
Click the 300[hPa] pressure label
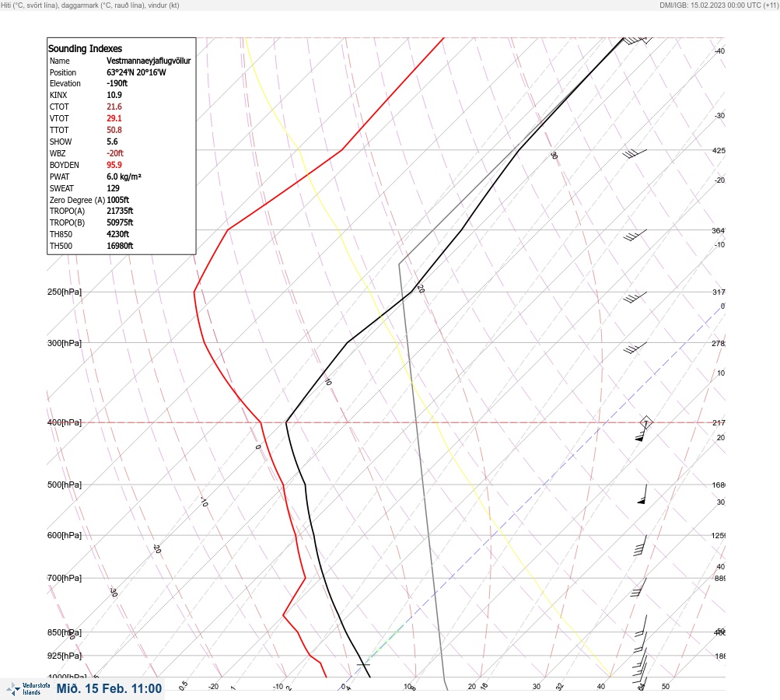click(65, 343)
